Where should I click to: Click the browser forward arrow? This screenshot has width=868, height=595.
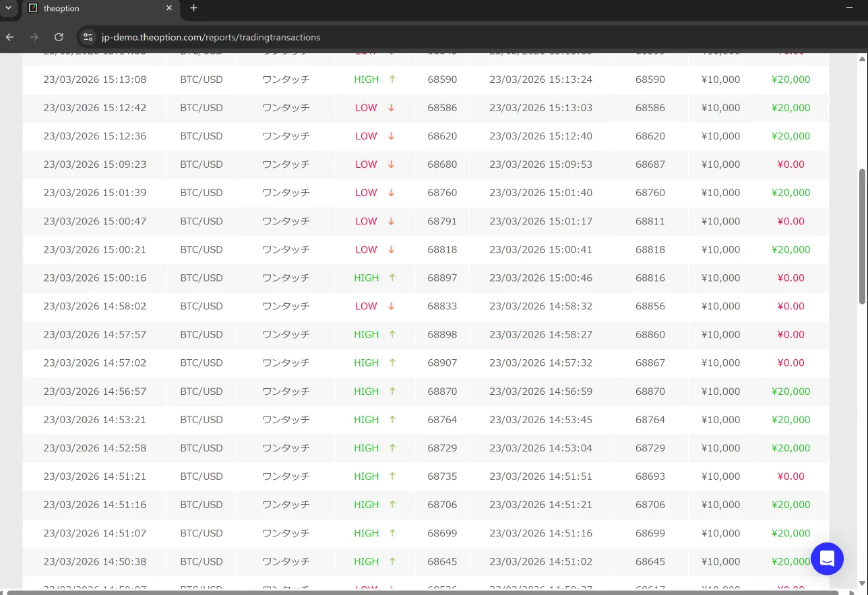pos(34,37)
